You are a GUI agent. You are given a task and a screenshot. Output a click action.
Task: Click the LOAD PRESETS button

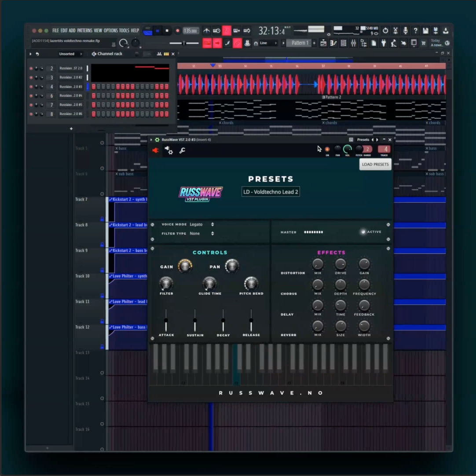pyautogui.click(x=375, y=164)
